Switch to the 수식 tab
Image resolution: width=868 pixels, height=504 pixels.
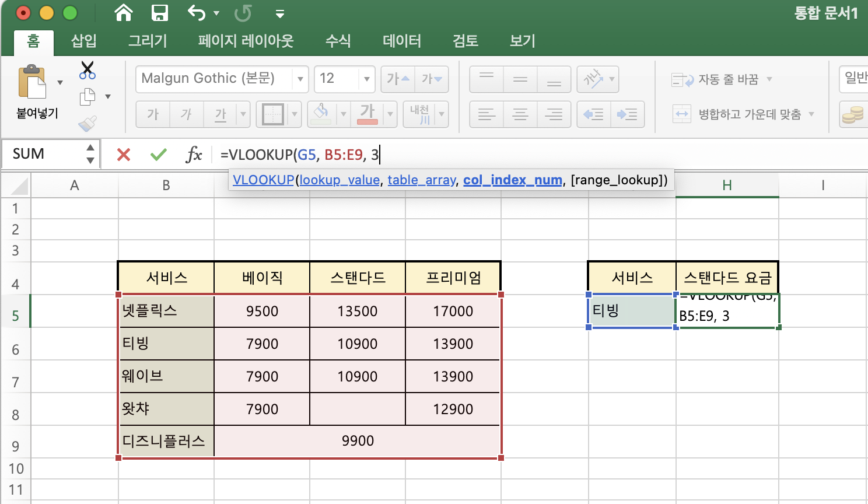[338, 41]
